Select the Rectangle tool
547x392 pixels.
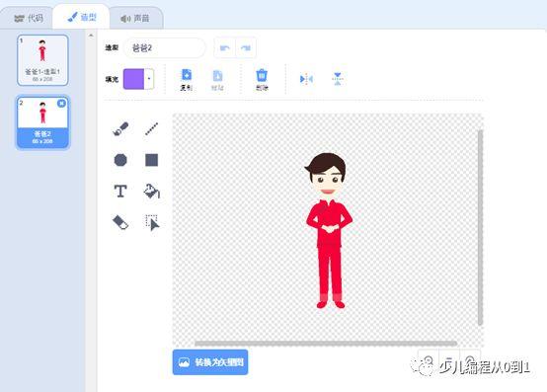[151, 160]
